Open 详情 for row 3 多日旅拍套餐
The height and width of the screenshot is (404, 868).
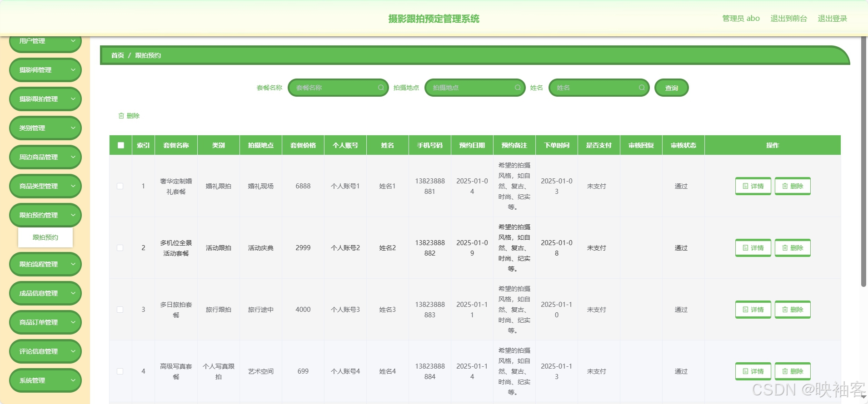click(753, 310)
